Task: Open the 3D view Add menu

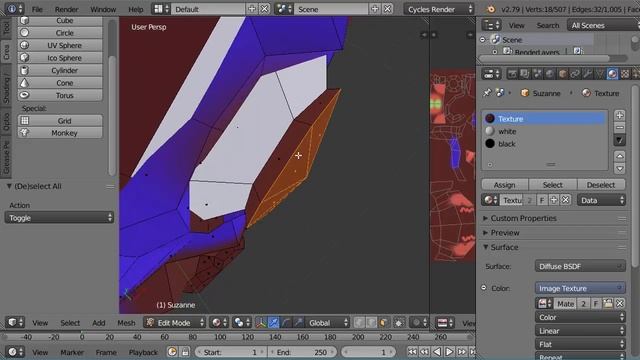Action: pos(98,323)
